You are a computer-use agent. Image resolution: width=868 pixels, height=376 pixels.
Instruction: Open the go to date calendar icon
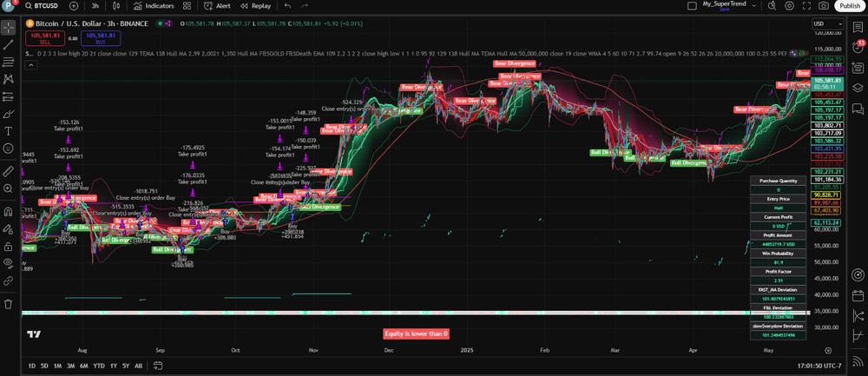[x=158, y=366]
